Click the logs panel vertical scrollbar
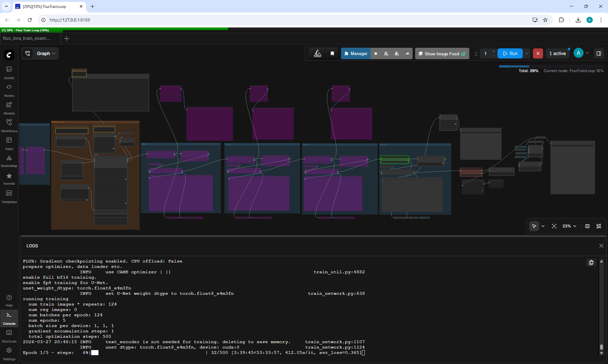 (601, 307)
